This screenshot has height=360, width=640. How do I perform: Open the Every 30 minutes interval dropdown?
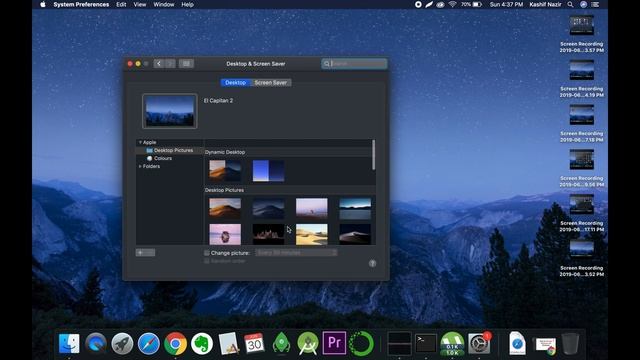296,253
